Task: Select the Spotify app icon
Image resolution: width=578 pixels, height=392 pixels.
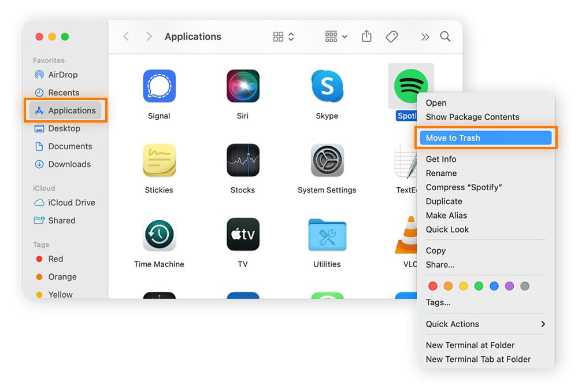Action: [x=410, y=86]
